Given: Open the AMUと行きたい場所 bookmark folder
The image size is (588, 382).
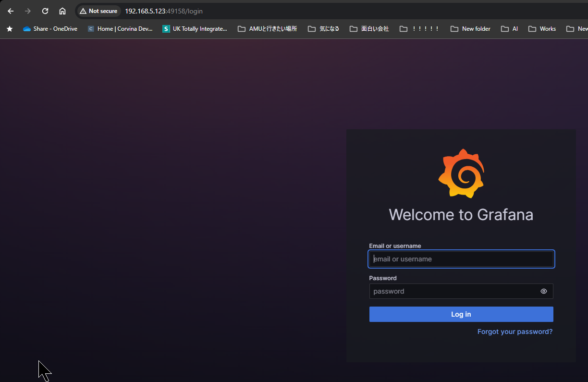Looking at the screenshot, I should (268, 29).
